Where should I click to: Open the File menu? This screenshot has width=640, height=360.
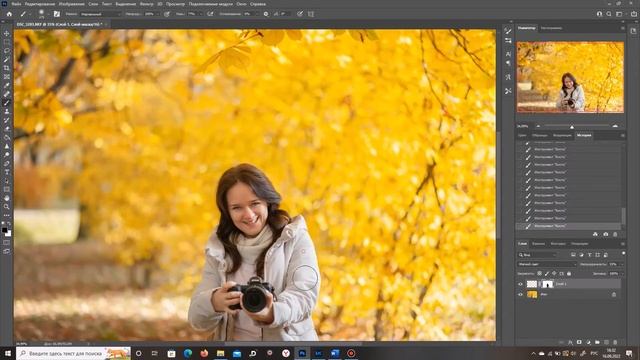16,4
